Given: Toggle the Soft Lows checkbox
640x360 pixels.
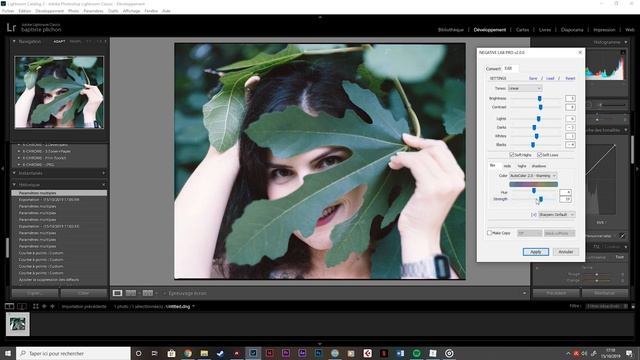Looking at the screenshot, I should click(x=540, y=155).
